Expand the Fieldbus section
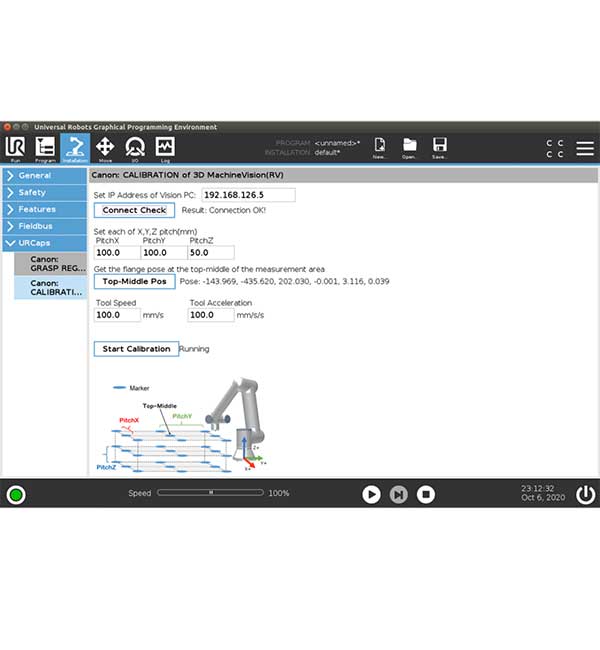The image size is (600, 650). tap(45, 226)
